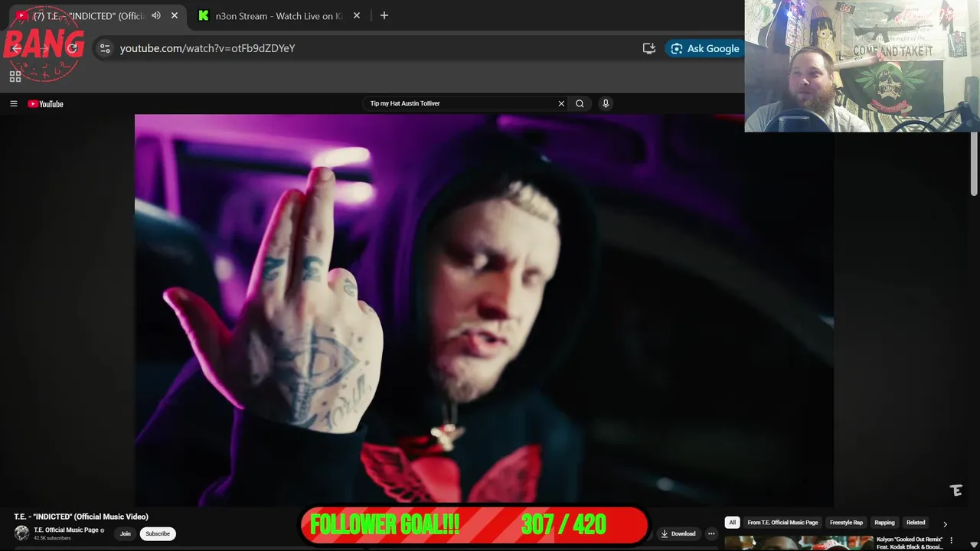The height and width of the screenshot is (551, 980).
Task: Mute the T.E. INDICTED tab audio
Action: click(x=156, y=15)
